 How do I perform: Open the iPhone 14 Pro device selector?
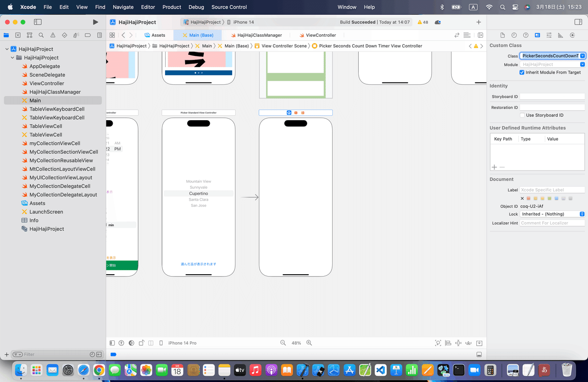tap(182, 343)
